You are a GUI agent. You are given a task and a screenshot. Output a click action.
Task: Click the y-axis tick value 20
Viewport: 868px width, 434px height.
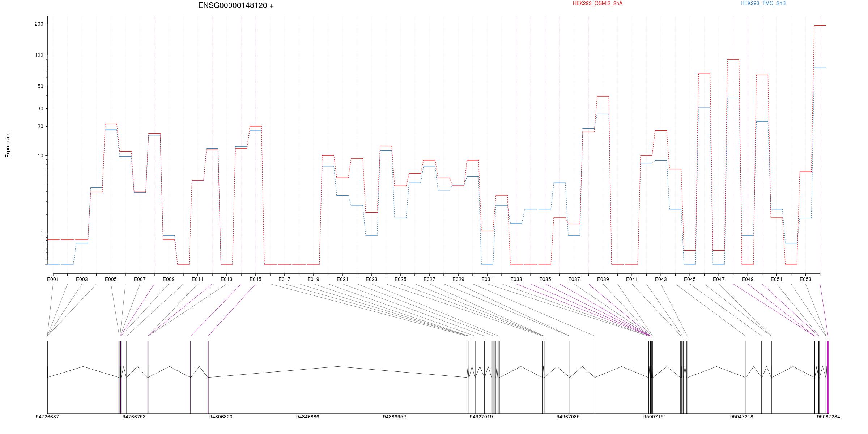[40, 126]
